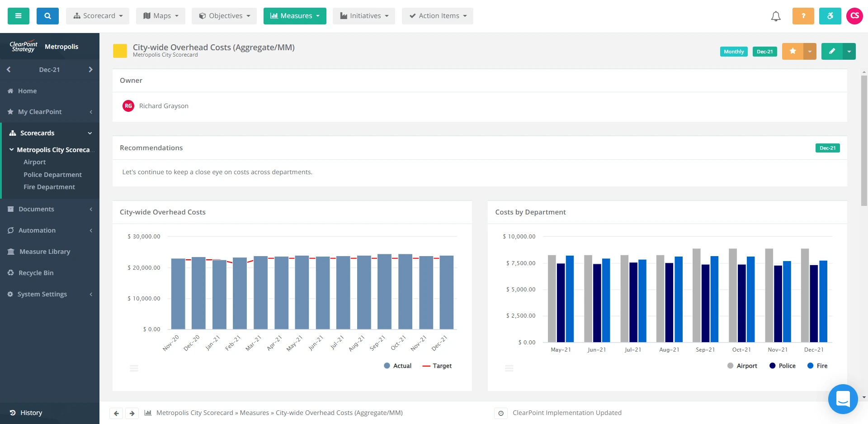Expand the Documents sidebar section
Screen dimensions: 868x424
[x=90, y=209]
